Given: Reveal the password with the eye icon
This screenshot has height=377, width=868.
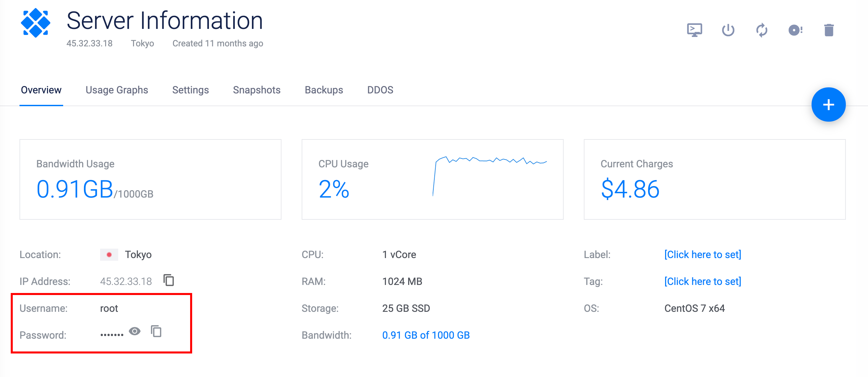Looking at the screenshot, I should [135, 331].
